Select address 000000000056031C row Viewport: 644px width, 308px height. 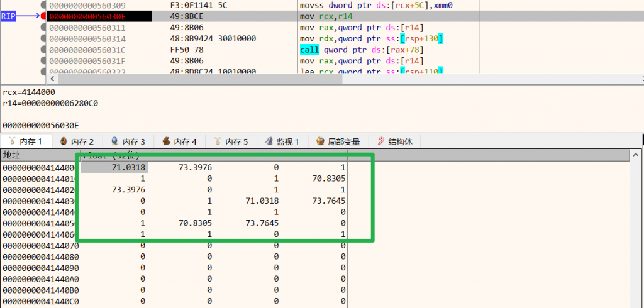click(x=87, y=50)
